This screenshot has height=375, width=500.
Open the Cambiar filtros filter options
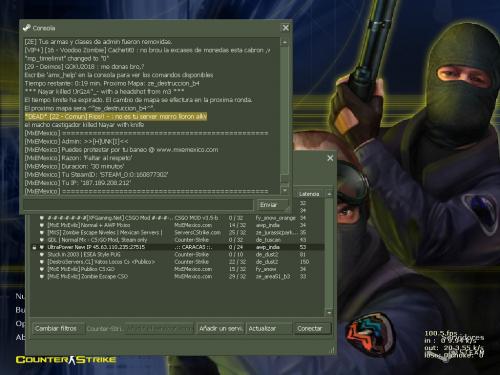tap(56, 329)
